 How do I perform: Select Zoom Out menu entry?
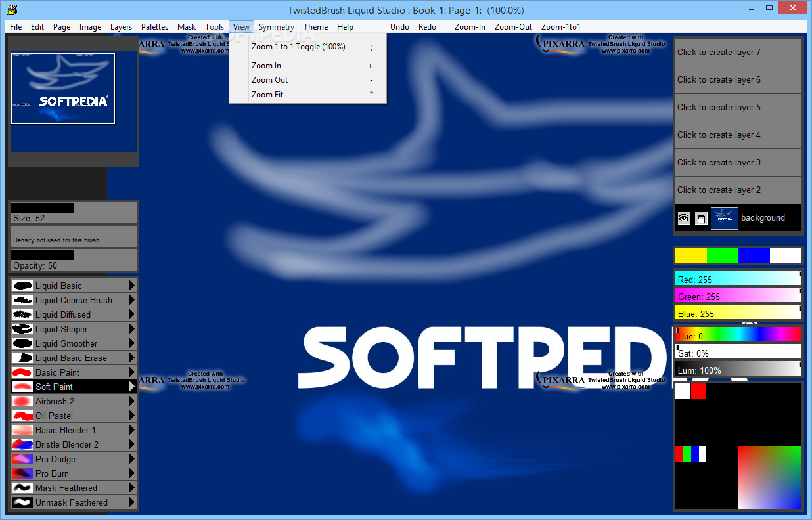(x=308, y=80)
